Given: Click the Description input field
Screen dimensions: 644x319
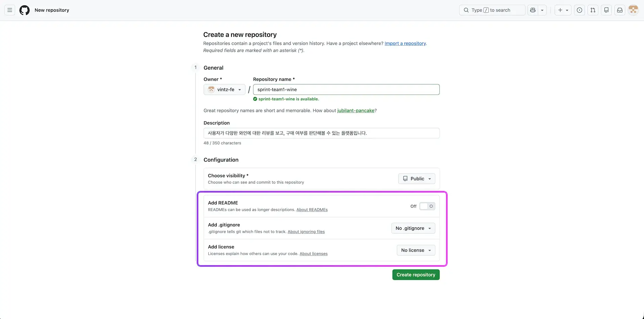Looking at the screenshot, I should (x=321, y=133).
